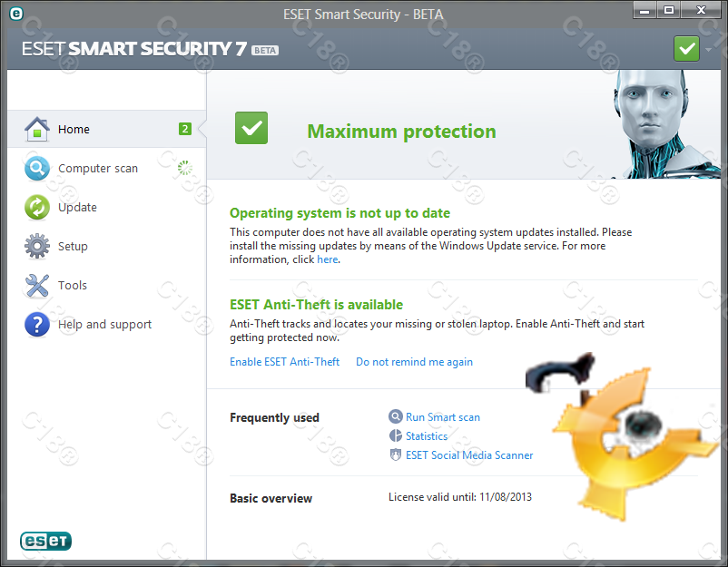Click the Computer scan magnifier icon
The image size is (728, 567).
click(x=36, y=169)
